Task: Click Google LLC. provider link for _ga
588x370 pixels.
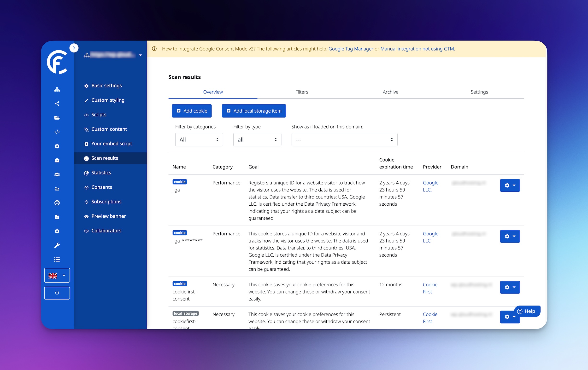Action: (430, 186)
